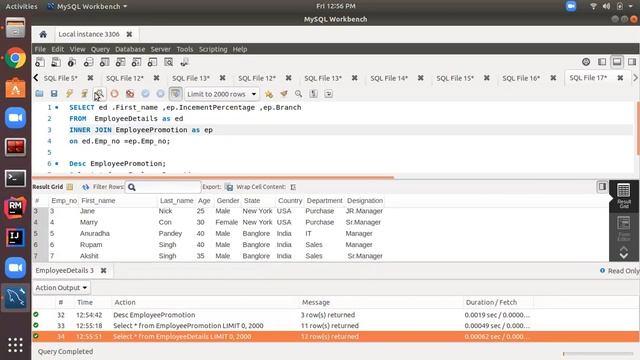Focus the Filter Rows search field
Image resolution: width=640 pixels, height=360 pixels.
coord(163,187)
